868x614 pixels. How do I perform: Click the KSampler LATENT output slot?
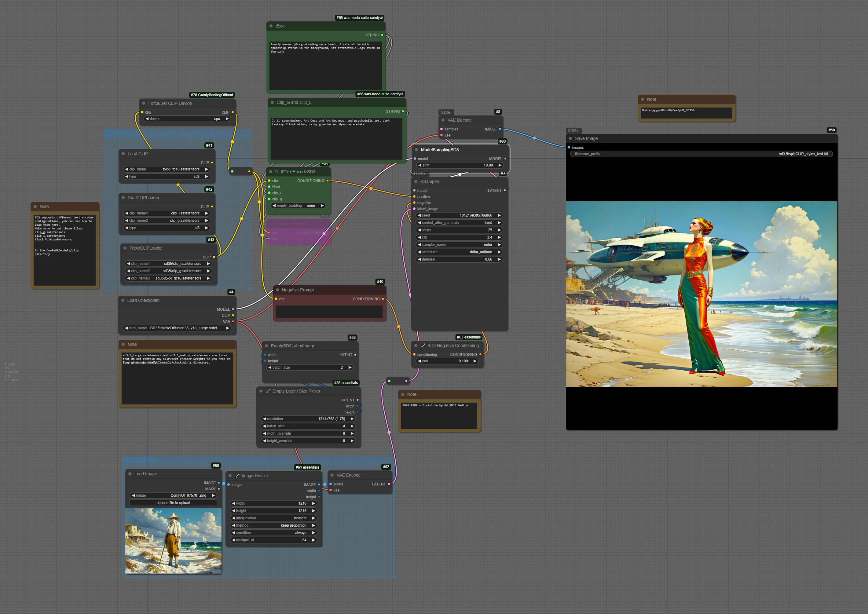(505, 191)
